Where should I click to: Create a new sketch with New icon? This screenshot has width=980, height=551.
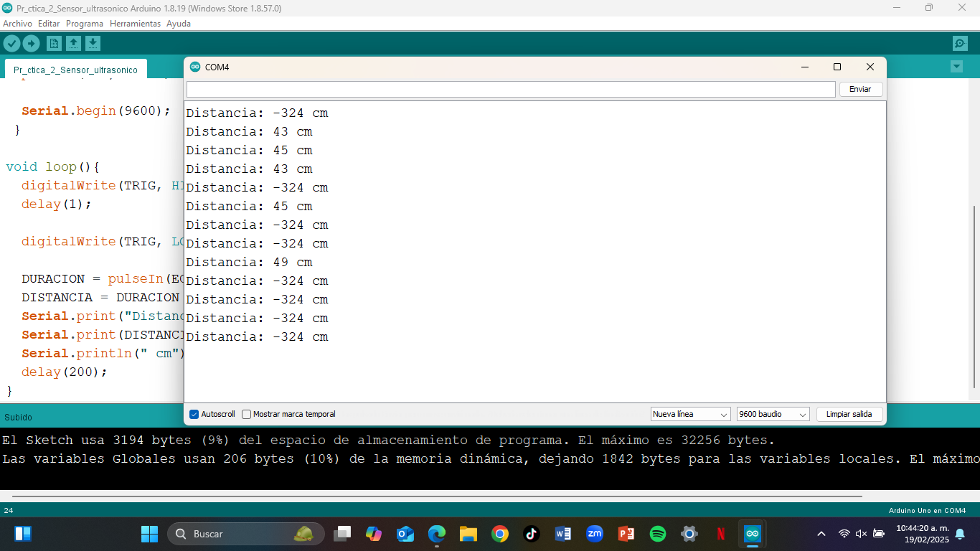pos(54,44)
